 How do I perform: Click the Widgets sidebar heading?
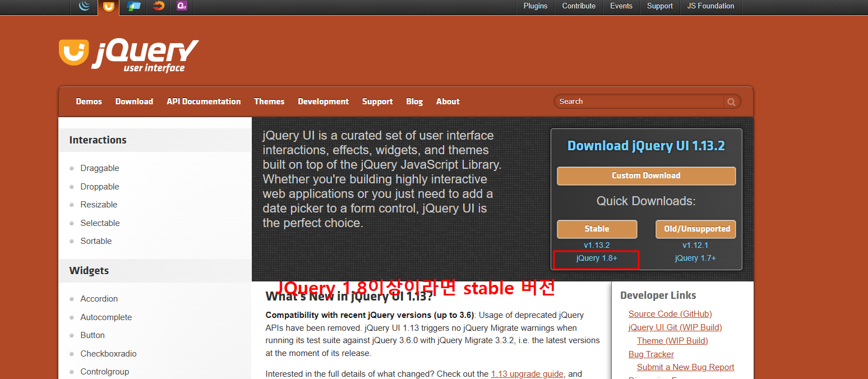pos(89,271)
